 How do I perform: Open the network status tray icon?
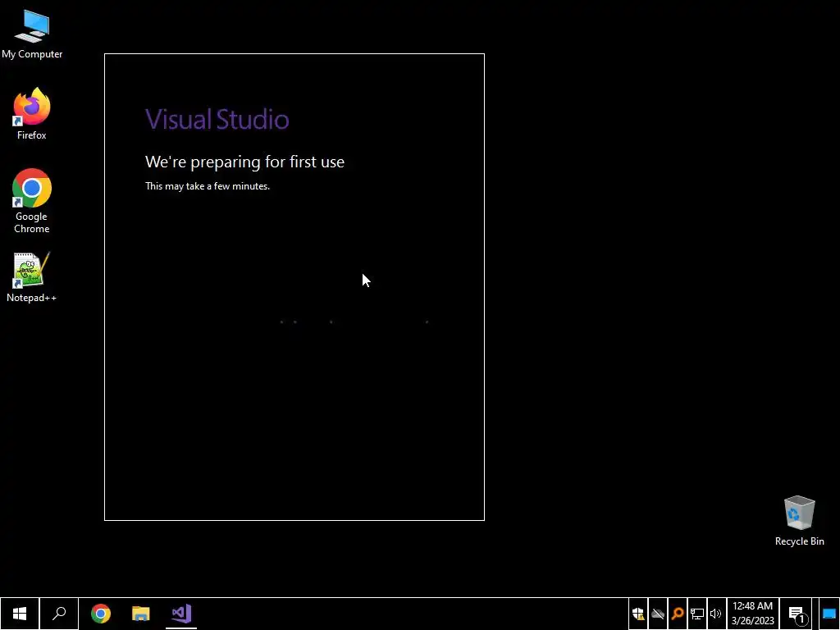click(x=697, y=614)
